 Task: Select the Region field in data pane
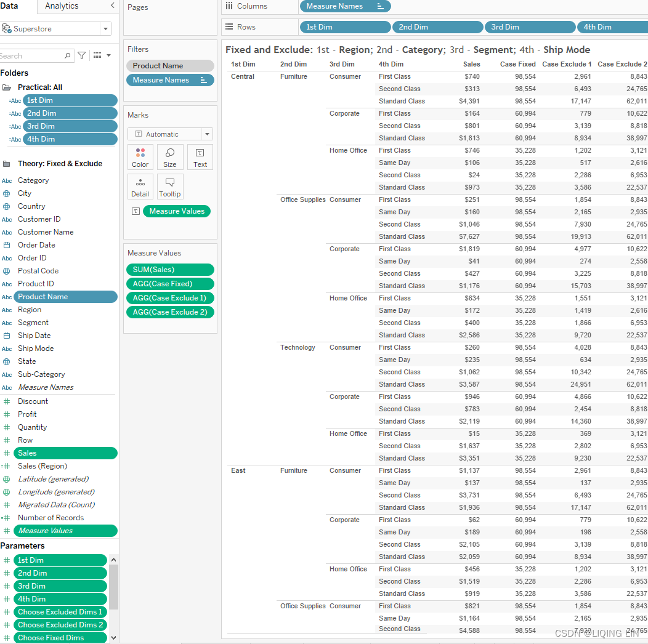(30, 310)
